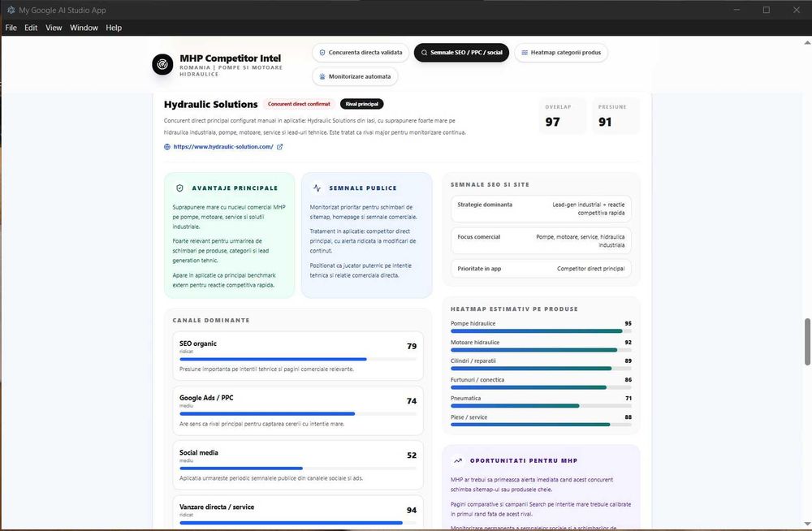Click the Google Ads / PPC progress bar
This screenshot has width=812, height=531.
[x=298, y=413]
